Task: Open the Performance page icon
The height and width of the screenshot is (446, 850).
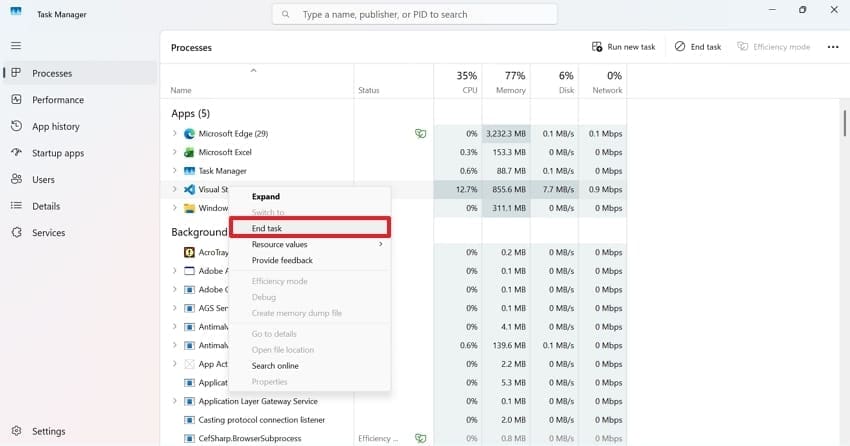Action: tap(16, 100)
